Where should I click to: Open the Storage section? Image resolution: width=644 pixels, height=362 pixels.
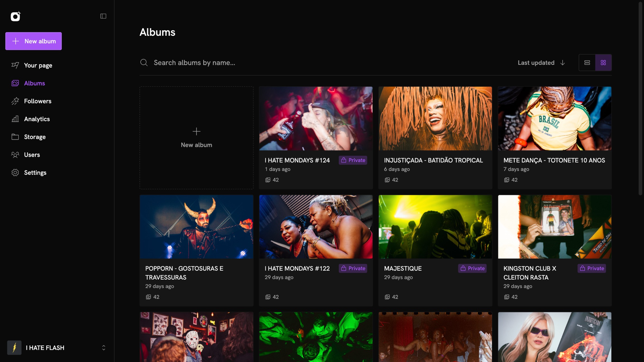click(x=35, y=137)
